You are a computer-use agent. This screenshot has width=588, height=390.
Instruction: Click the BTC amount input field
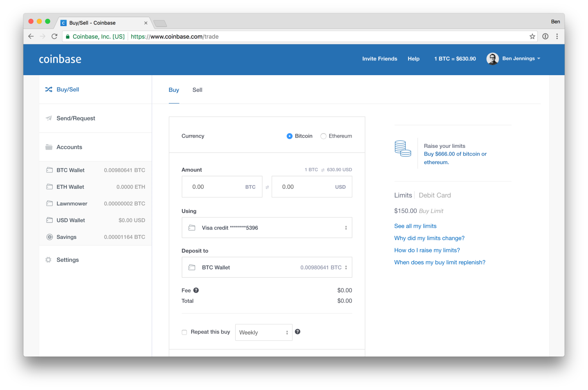pyautogui.click(x=217, y=187)
